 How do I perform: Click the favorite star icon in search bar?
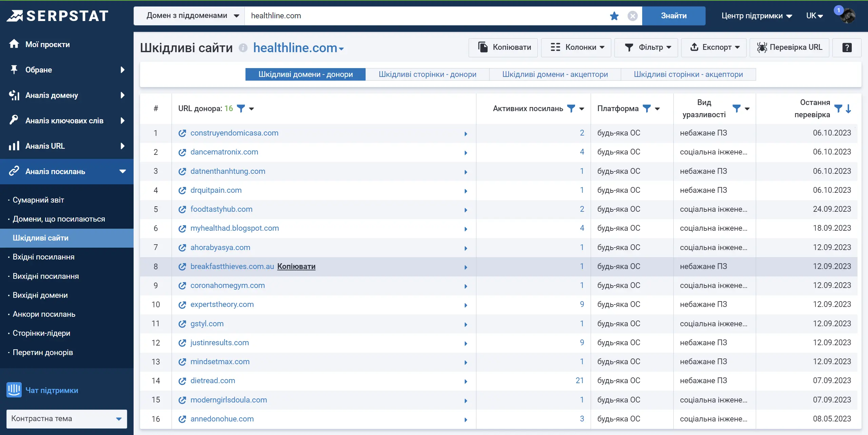click(614, 16)
